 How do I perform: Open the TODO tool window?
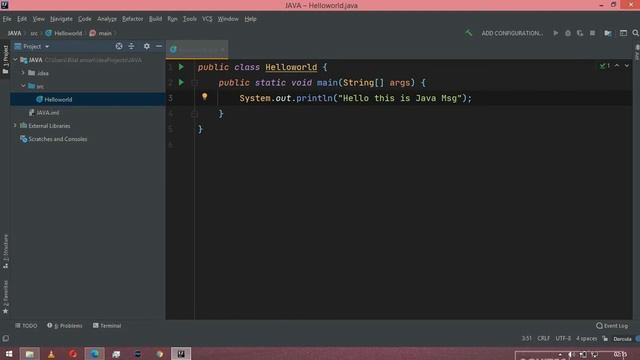26,326
